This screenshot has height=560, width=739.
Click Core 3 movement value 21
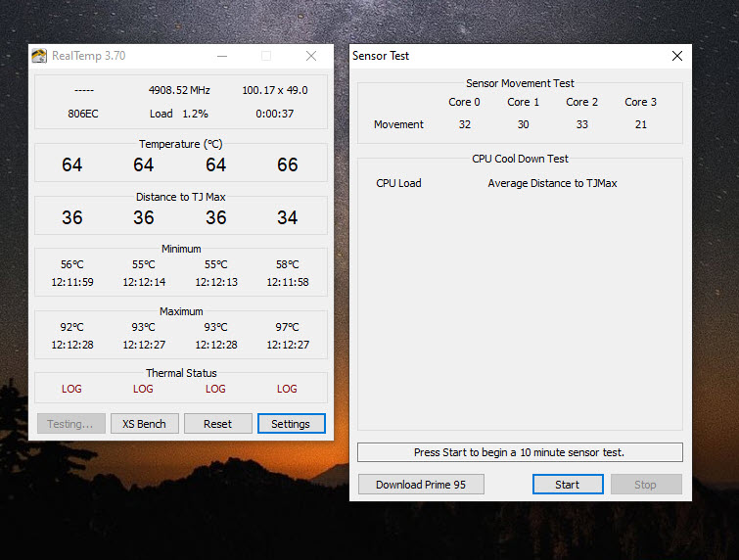coord(641,124)
